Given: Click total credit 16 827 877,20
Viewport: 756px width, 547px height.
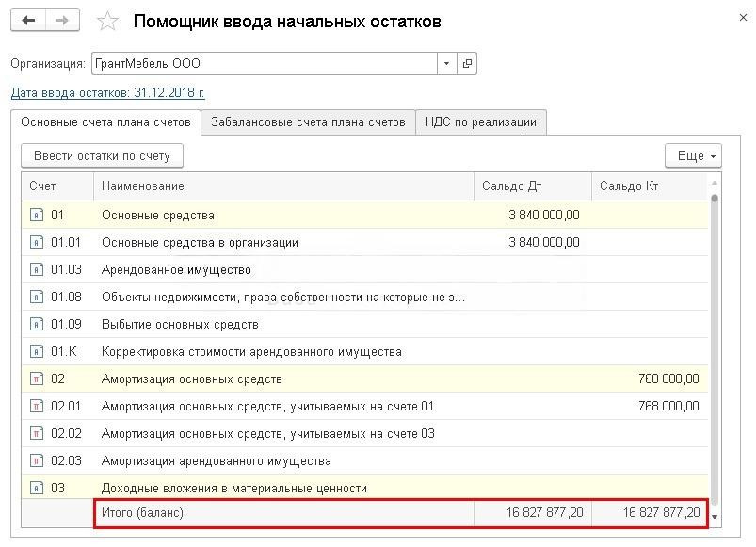Looking at the screenshot, I should click(661, 512).
